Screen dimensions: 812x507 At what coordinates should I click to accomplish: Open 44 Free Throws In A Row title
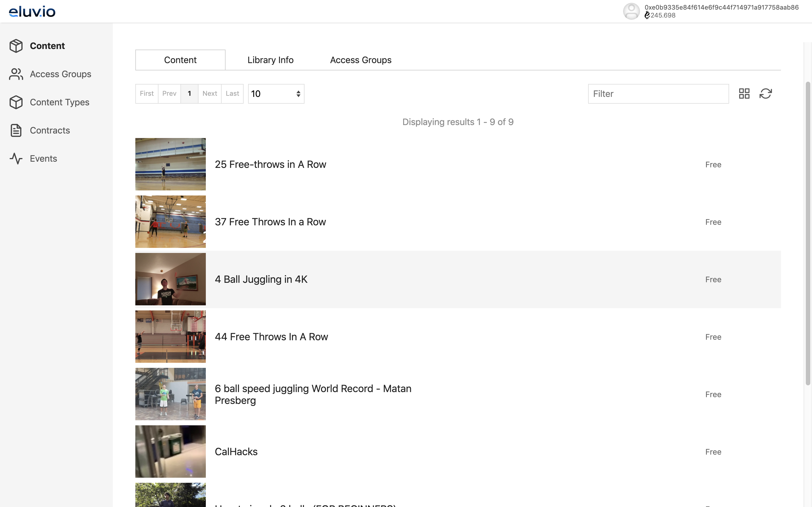[271, 337]
